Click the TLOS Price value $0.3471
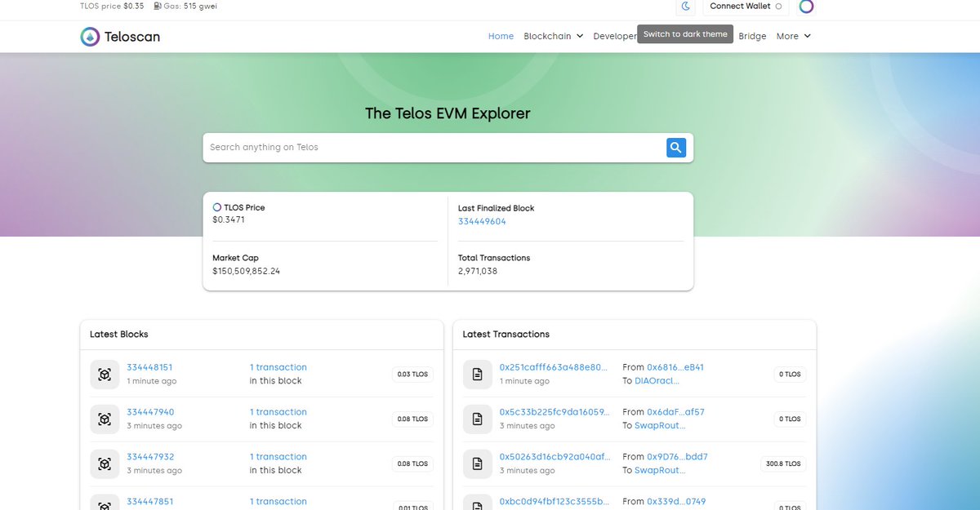This screenshot has height=510, width=980. click(x=229, y=220)
